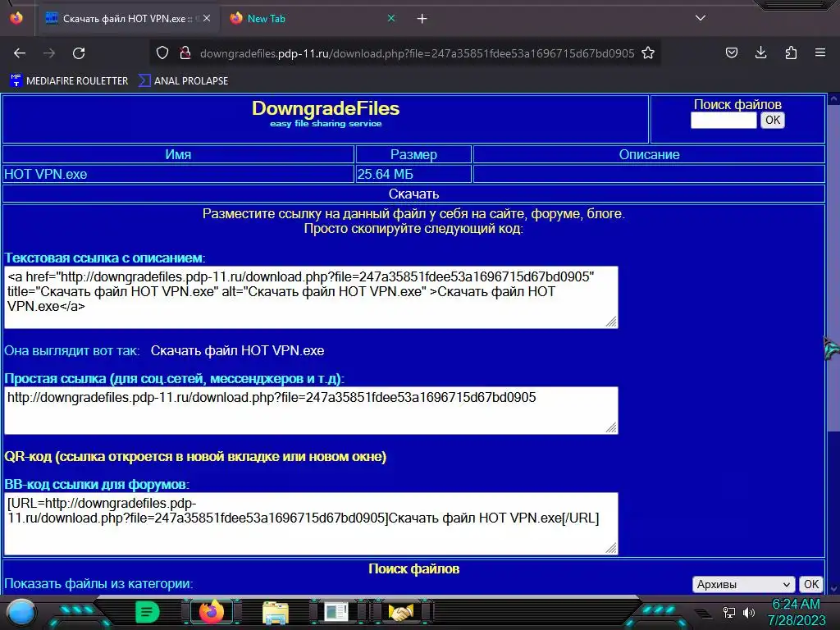This screenshot has width=840, height=630.
Task: Open the volume speaker tray icon
Action: (x=749, y=612)
